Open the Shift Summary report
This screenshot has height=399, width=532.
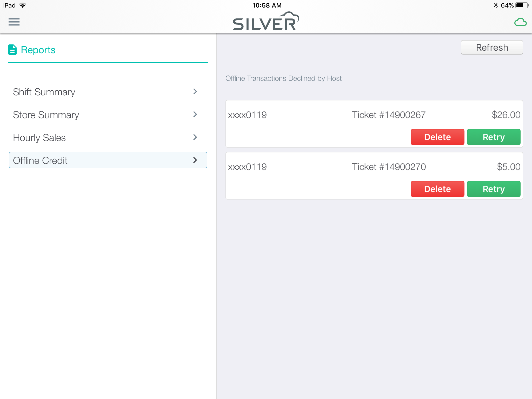click(108, 92)
